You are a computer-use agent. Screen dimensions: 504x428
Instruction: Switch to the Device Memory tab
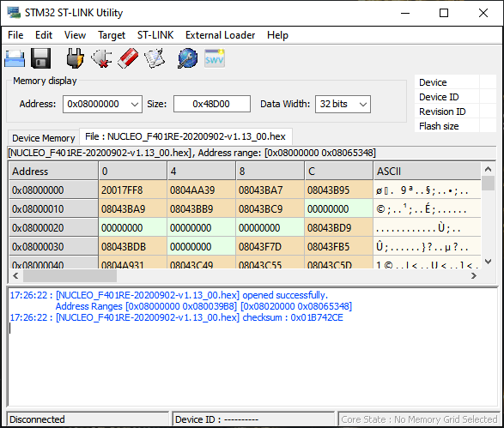click(x=44, y=138)
